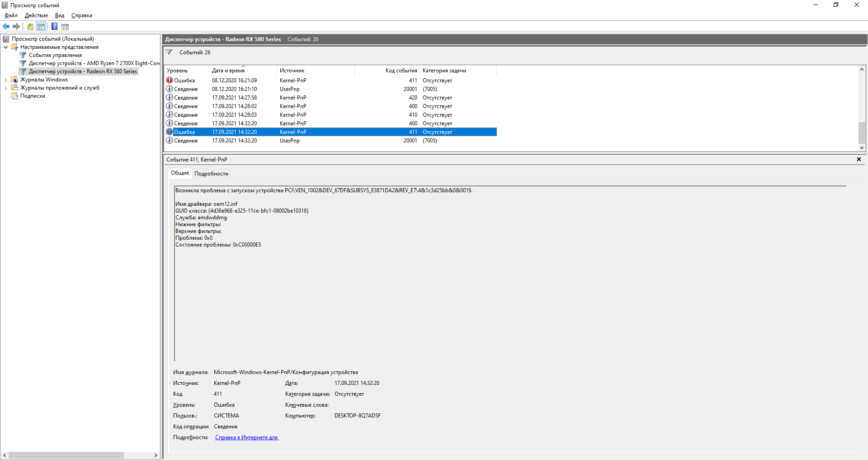The height and width of the screenshot is (460, 868).
Task: Click the tree pane scroll-left arrow
Action: pyautogui.click(x=5, y=455)
